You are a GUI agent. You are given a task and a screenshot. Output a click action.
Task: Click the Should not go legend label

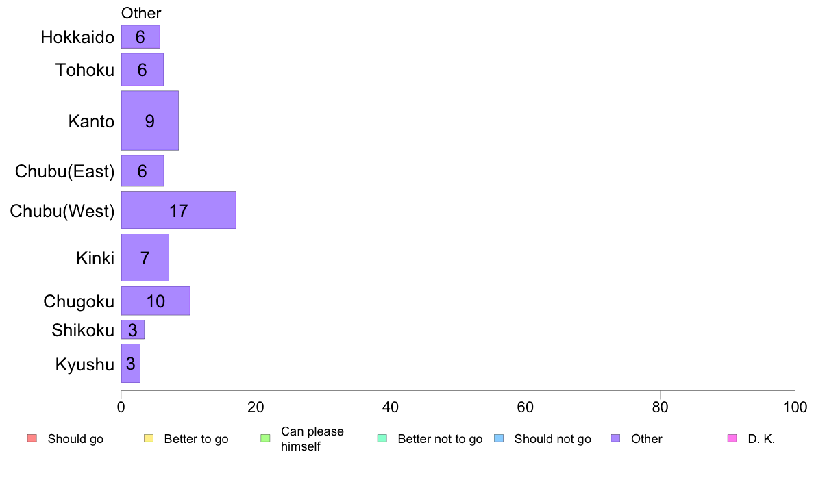[x=552, y=439]
